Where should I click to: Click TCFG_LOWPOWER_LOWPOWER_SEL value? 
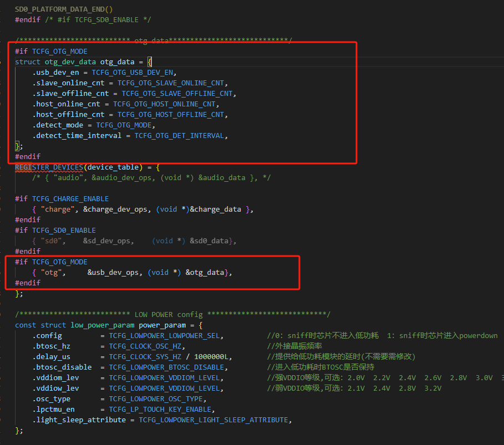pos(164,336)
